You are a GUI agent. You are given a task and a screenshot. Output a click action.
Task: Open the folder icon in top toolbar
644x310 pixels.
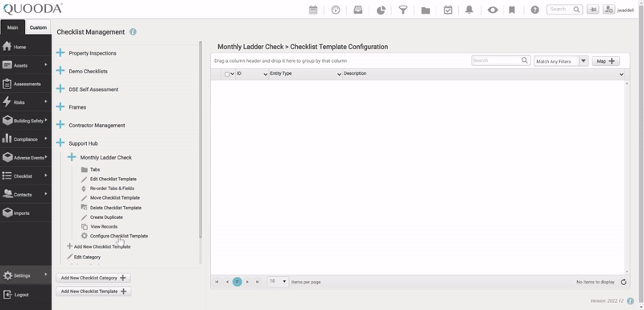(x=426, y=10)
